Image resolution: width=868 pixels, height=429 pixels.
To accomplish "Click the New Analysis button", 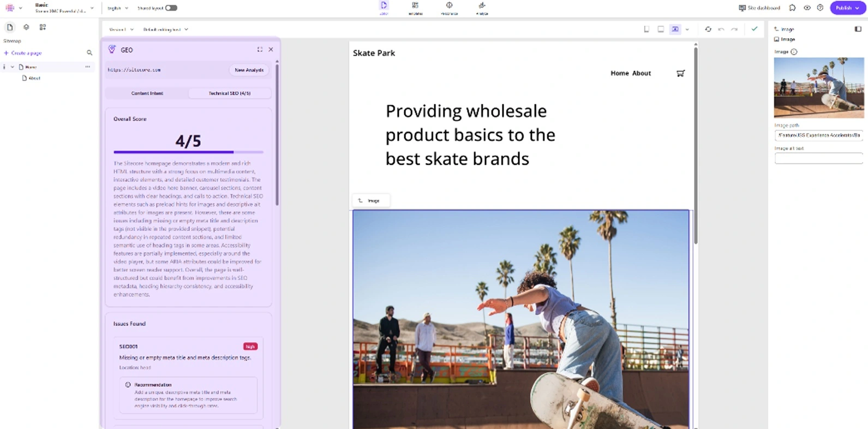I will 249,70.
